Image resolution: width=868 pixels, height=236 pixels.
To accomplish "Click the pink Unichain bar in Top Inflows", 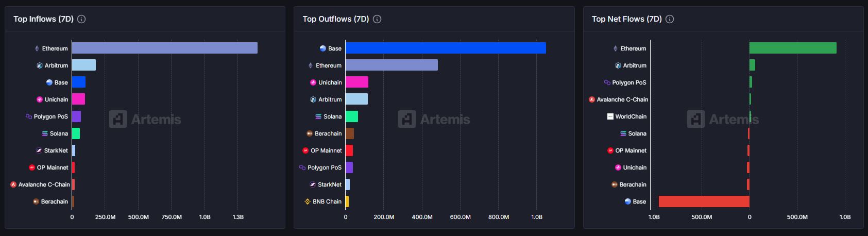I will click(x=78, y=99).
